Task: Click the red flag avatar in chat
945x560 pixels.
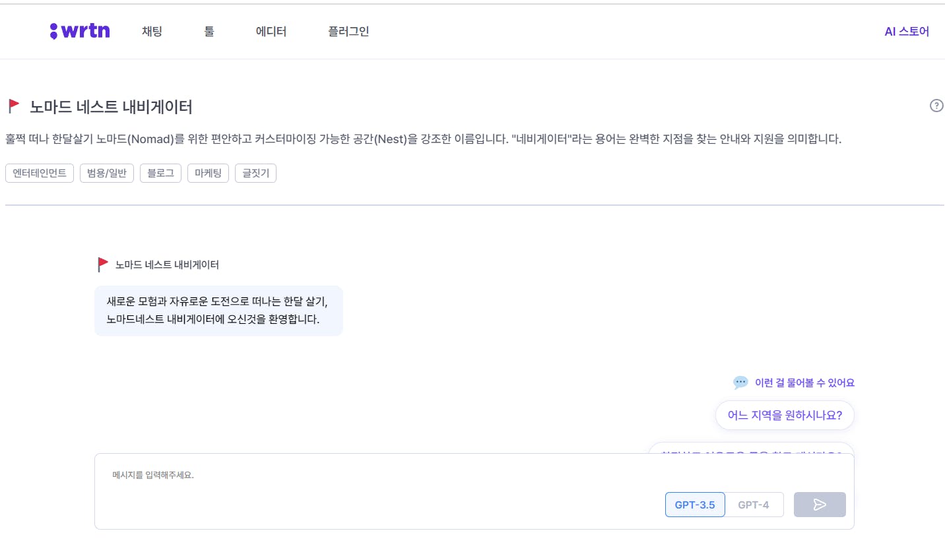Action: 102,264
